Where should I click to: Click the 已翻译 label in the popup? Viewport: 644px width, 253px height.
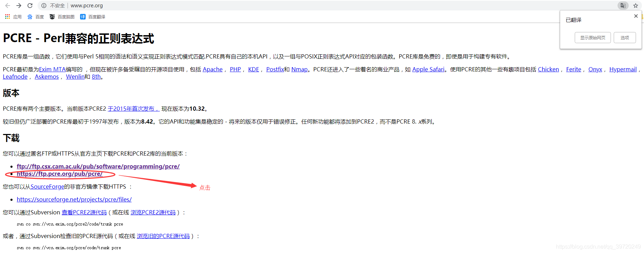pyautogui.click(x=573, y=20)
